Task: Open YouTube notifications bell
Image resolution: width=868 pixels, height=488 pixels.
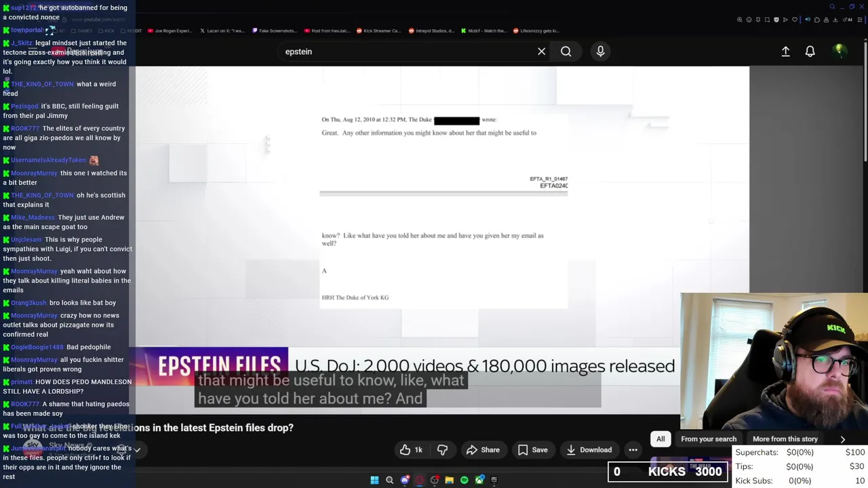Action: (810, 52)
